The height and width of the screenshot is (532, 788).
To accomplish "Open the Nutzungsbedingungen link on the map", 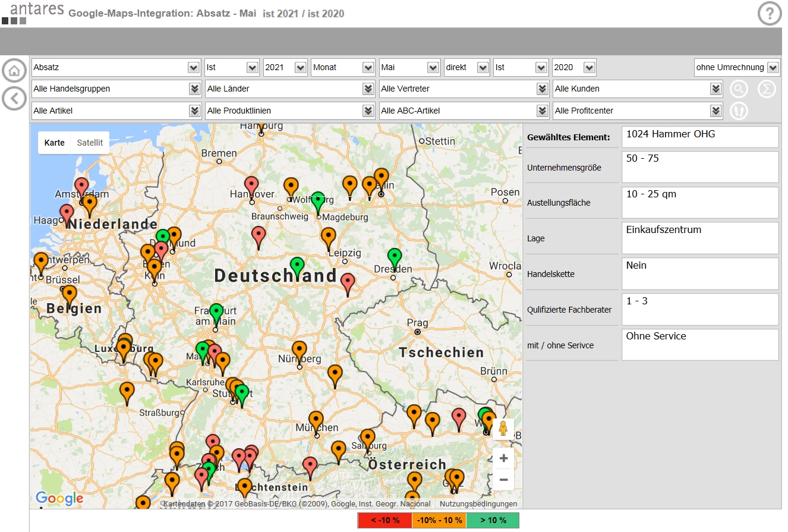I will click(478, 504).
